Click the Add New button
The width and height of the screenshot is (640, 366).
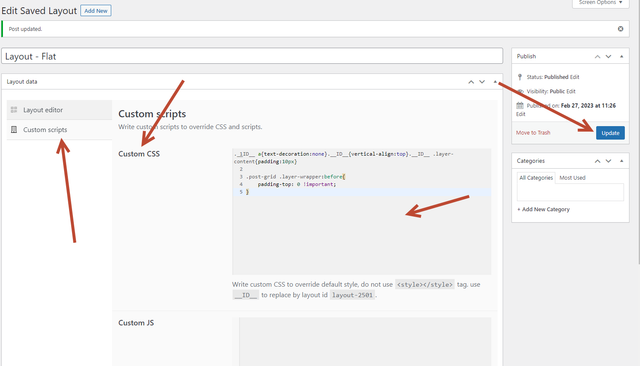(96, 11)
